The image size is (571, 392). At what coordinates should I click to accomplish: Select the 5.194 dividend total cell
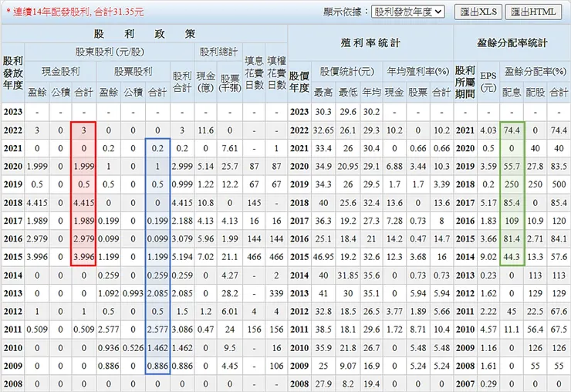tap(182, 257)
